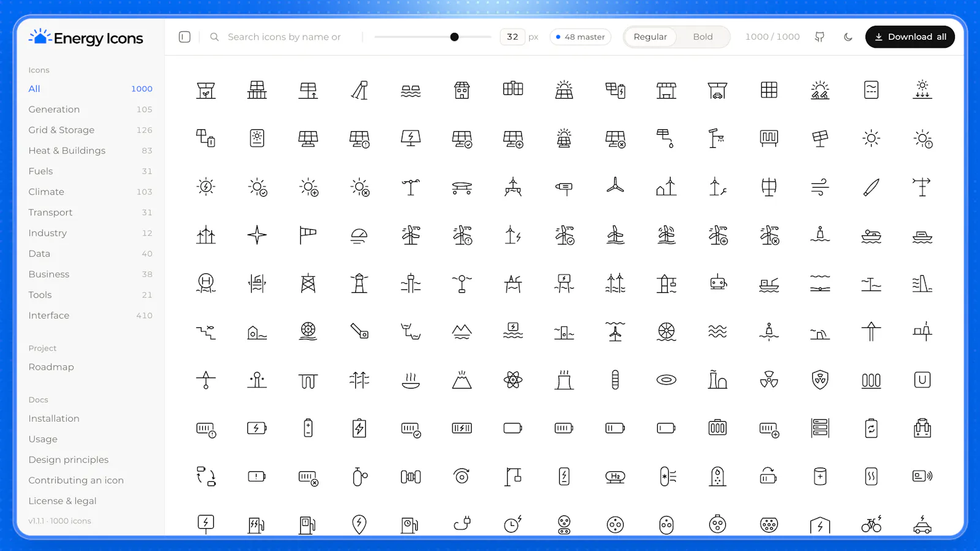The height and width of the screenshot is (551, 980).
Task: Open the Heat & Buildings category
Action: (x=90, y=150)
